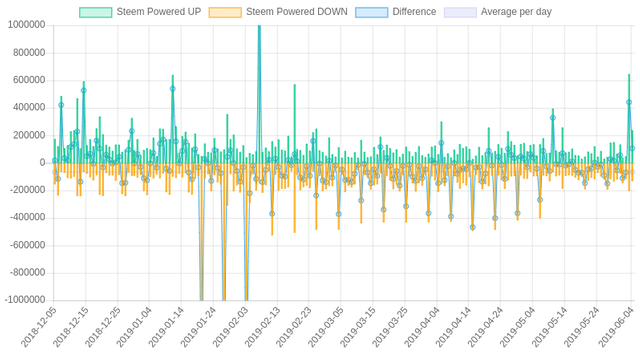
Task: Click the 2018-12-15 date label
Action: pyautogui.click(x=71, y=327)
